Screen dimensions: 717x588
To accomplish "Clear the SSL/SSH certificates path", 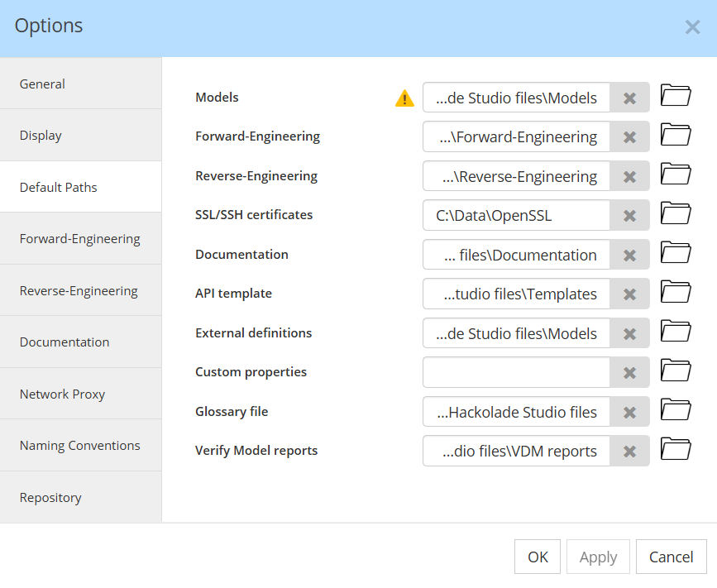I will pos(629,215).
